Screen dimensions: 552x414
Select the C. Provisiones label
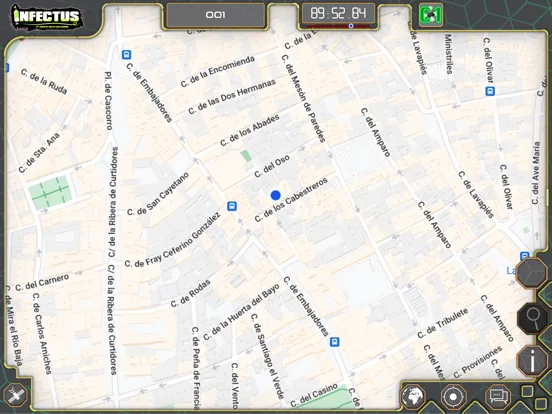477,362
